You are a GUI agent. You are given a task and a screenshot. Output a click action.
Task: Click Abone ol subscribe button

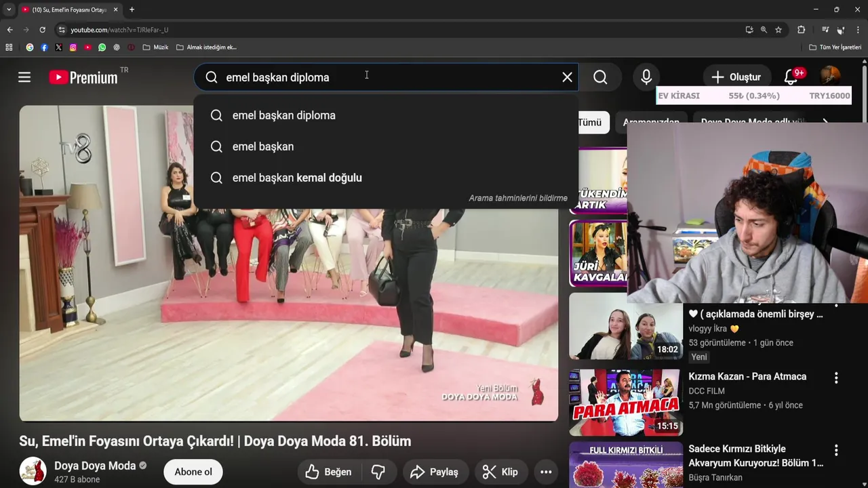click(193, 472)
